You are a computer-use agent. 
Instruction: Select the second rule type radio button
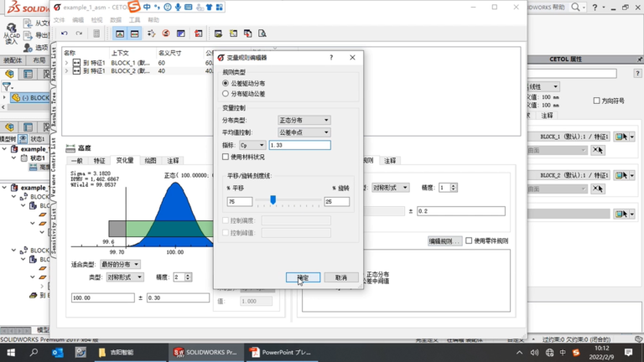coord(226,94)
